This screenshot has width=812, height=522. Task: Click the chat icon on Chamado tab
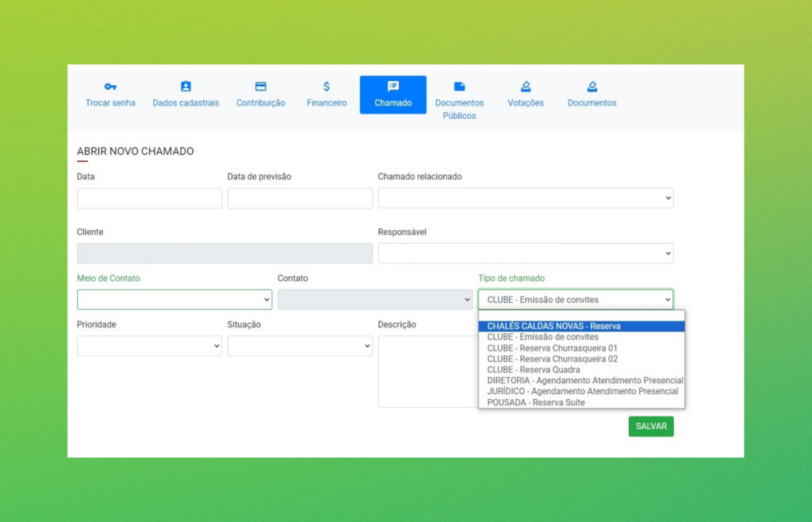pos(393,86)
